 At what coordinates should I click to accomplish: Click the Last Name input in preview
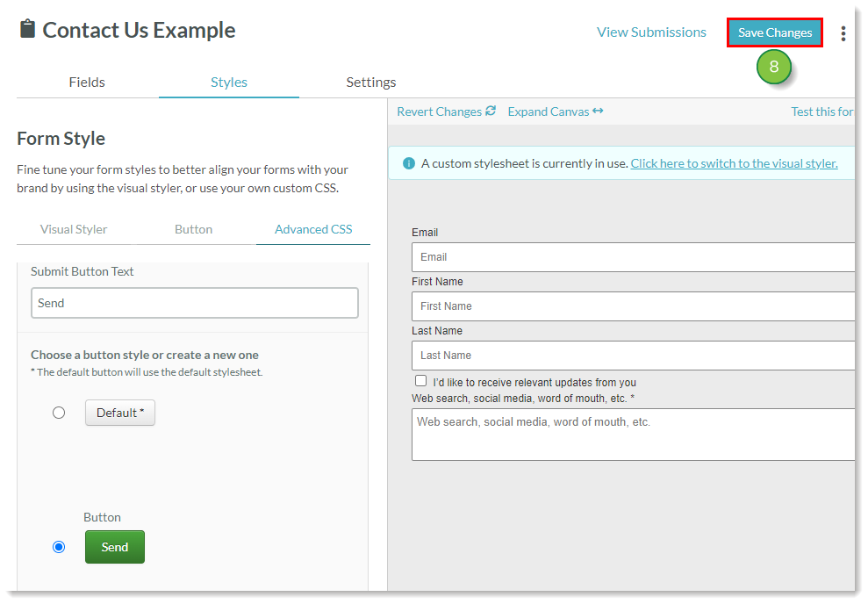pyautogui.click(x=634, y=356)
